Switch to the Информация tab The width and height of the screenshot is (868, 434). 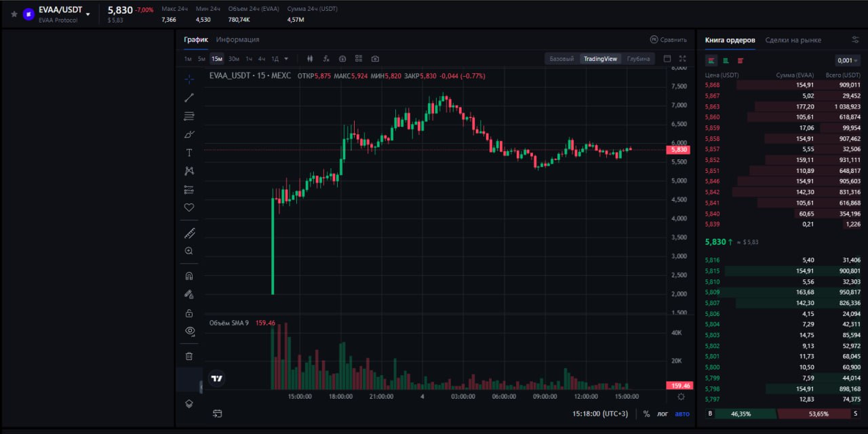click(237, 39)
